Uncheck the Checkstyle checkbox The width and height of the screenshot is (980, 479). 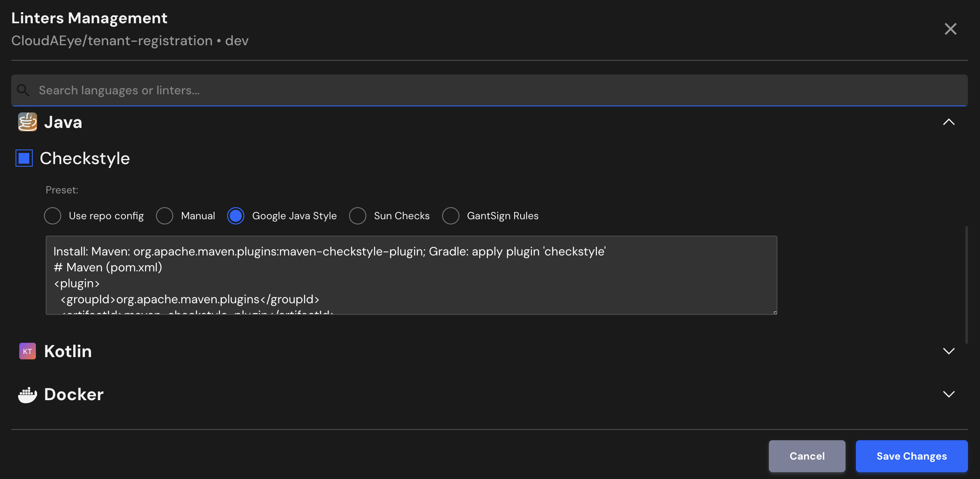click(x=24, y=158)
